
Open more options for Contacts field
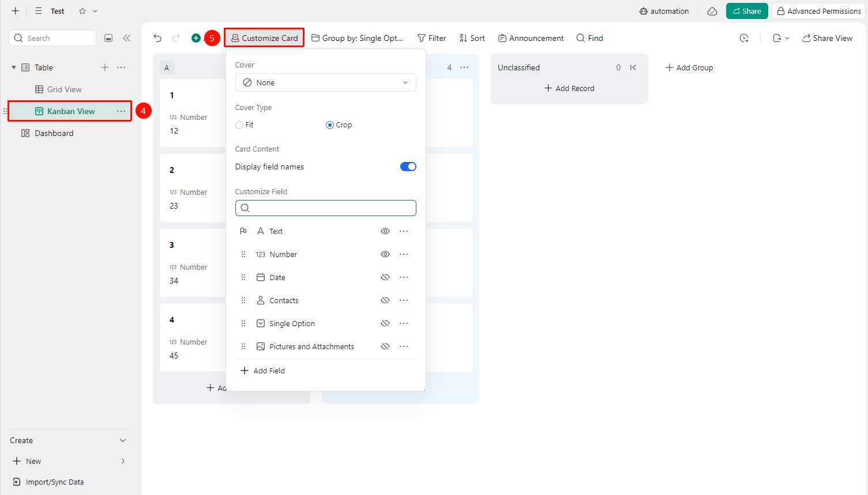tap(404, 300)
